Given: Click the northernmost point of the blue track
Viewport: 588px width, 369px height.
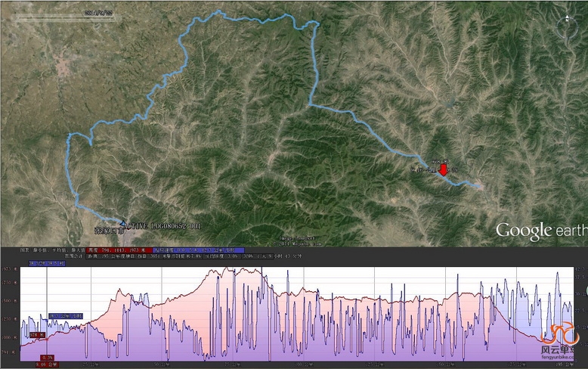Looking at the screenshot, I should click(x=220, y=11).
